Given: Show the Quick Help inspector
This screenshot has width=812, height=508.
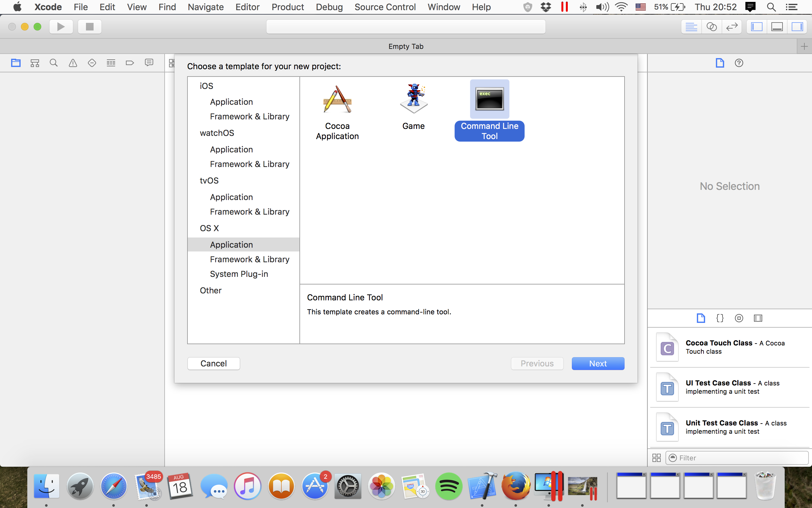Looking at the screenshot, I should coord(739,63).
